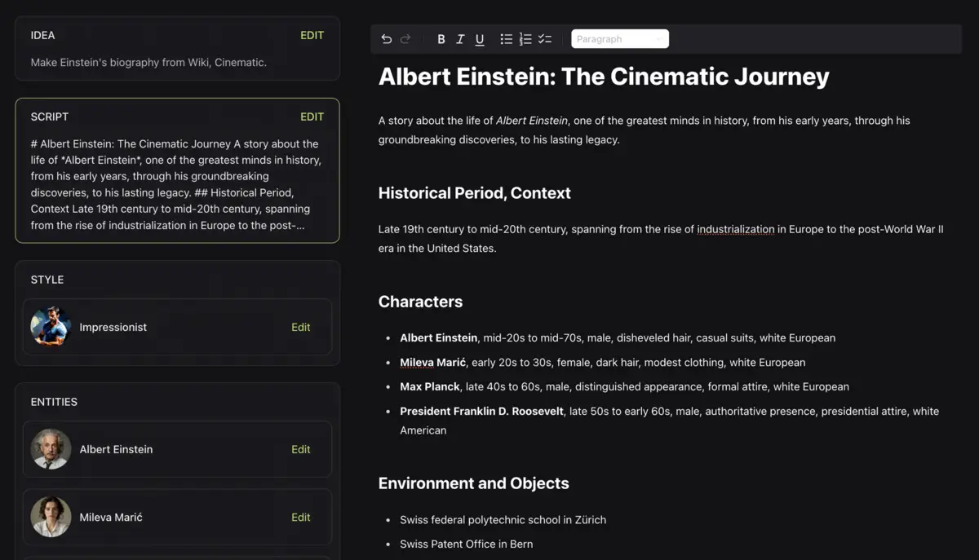Insert a checklist

pyautogui.click(x=545, y=39)
